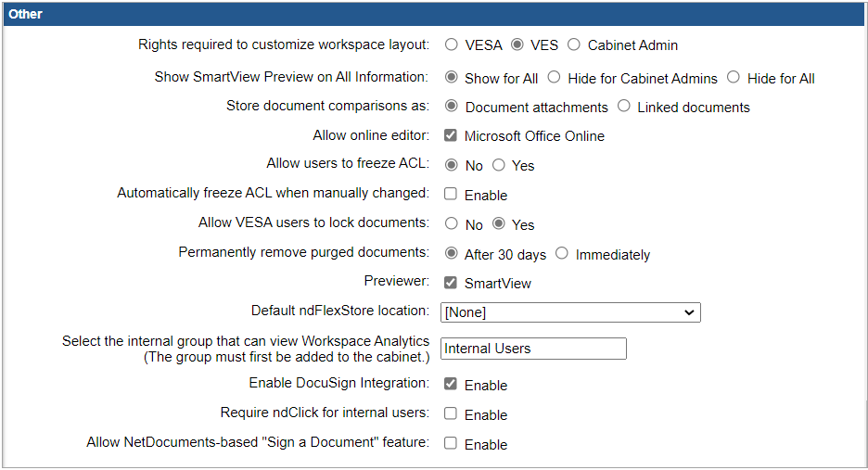Click the Workspace Analytics internal group field

coord(533,349)
